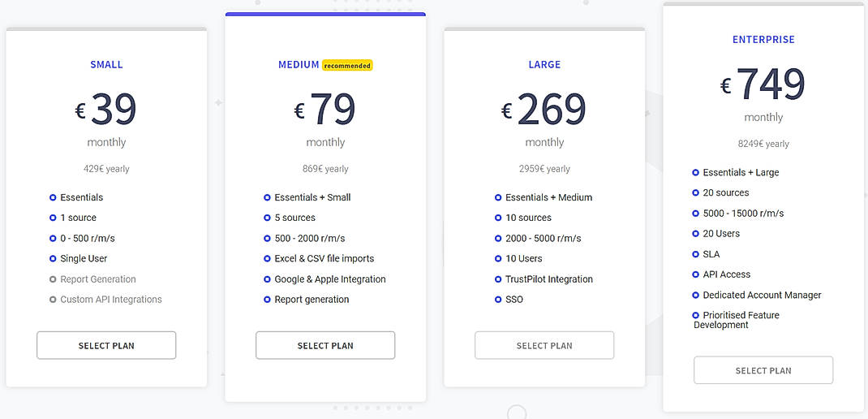Screen dimensions: 868x419
Task: Click the 'API Access' feature
Action: [726, 275]
